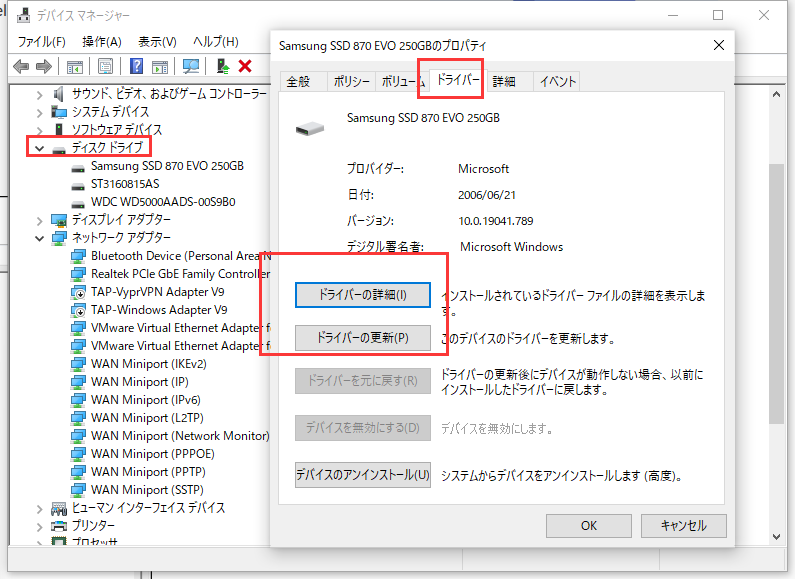Click the Display adapters category icon
This screenshot has width=795, height=579.
59,221
